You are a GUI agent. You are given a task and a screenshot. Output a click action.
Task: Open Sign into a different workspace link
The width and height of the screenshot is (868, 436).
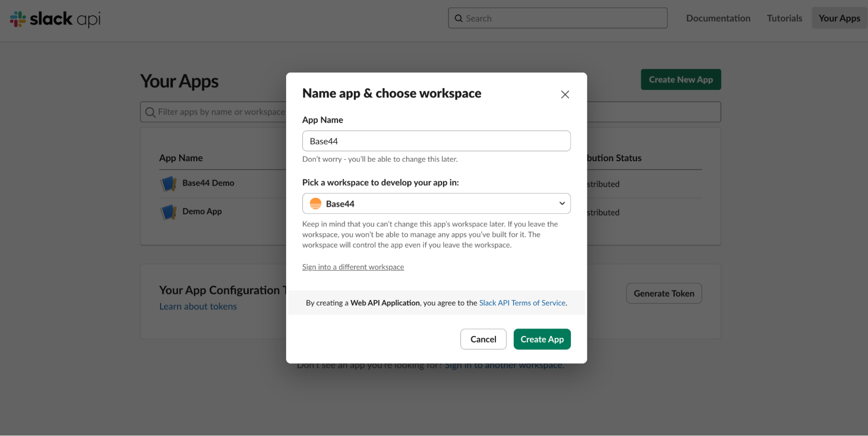[353, 267]
